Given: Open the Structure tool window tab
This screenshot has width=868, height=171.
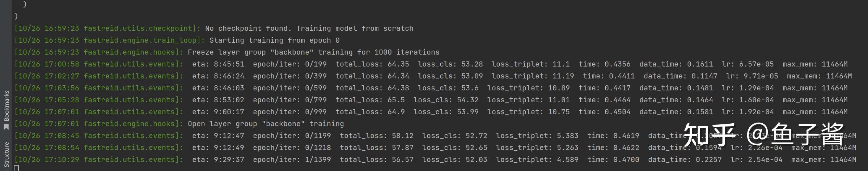Looking at the screenshot, I should pos(6,155).
